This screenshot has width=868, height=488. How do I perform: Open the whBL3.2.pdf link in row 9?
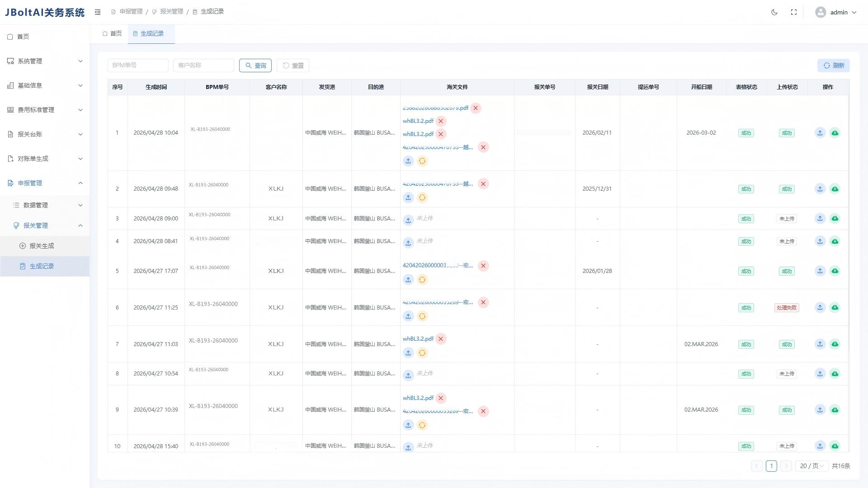click(x=418, y=398)
